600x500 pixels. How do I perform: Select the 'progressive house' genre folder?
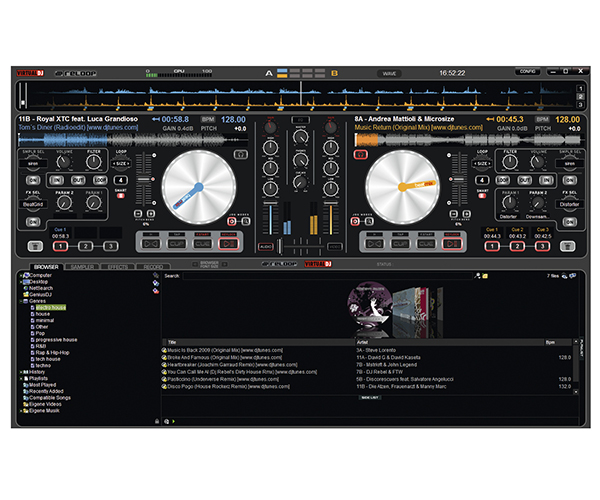[x=56, y=340]
